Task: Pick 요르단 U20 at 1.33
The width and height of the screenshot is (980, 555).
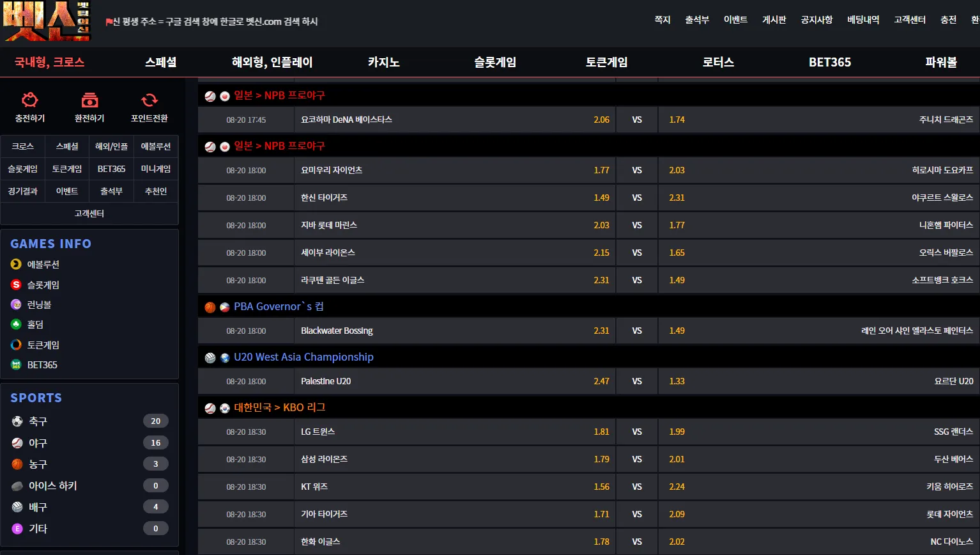Action: [x=818, y=381]
